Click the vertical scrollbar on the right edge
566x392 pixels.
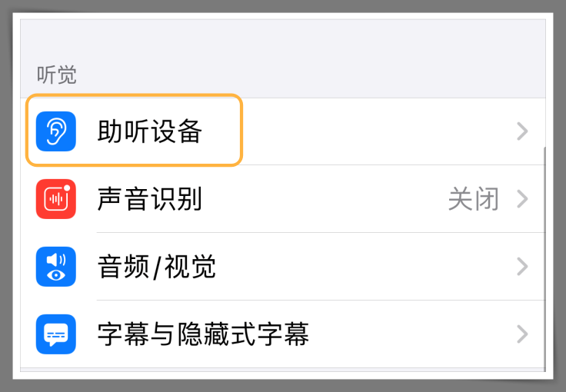click(x=544, y=258)
